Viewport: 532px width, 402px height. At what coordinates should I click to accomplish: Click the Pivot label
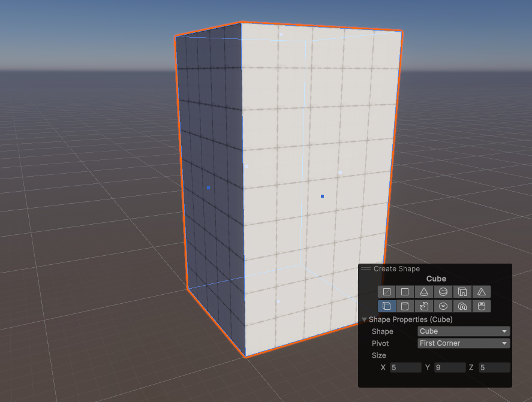coord(380,343)
